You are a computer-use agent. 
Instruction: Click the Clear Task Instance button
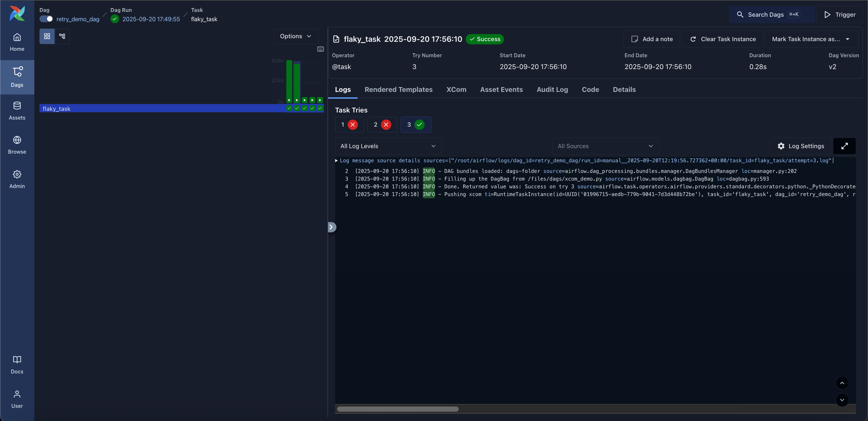coord(723,39)
